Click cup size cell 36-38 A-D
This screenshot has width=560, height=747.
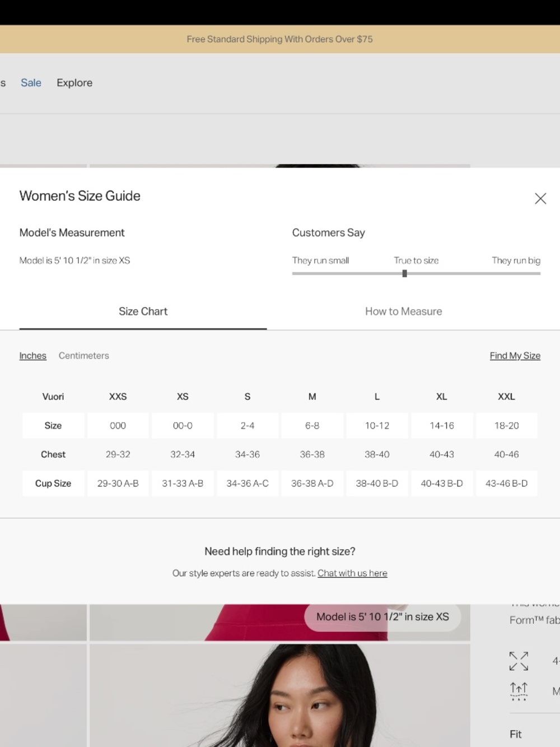tap(312, 484)
